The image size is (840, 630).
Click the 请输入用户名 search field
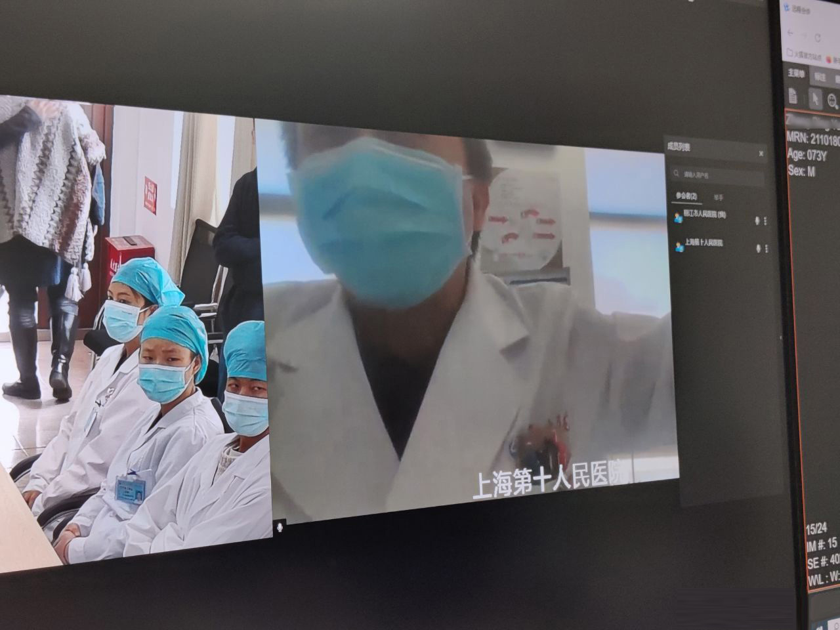coord(719,176)
